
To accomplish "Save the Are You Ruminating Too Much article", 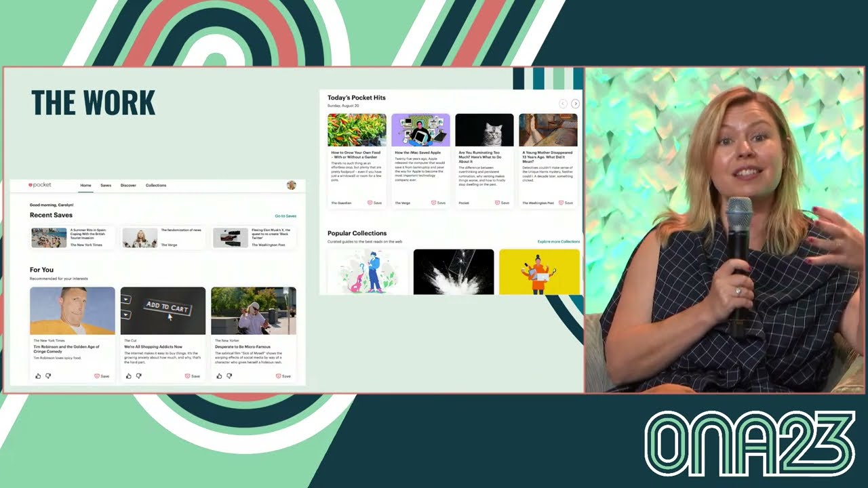I will coord(502,203).
